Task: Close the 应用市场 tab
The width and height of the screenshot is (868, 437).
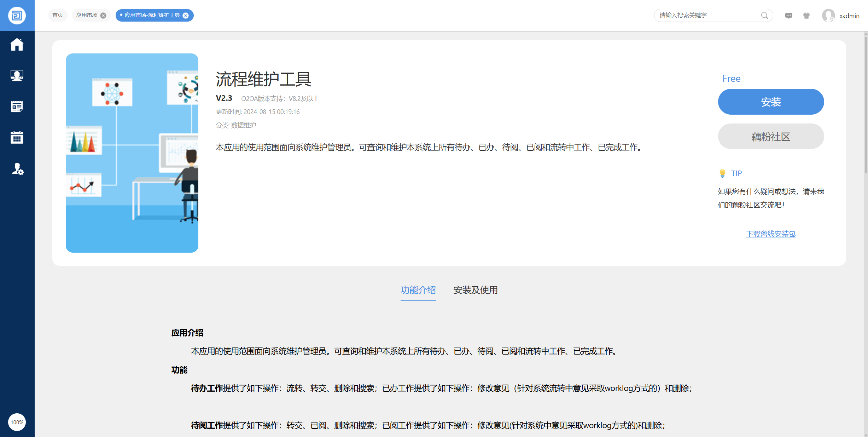Action: point(103,16)
